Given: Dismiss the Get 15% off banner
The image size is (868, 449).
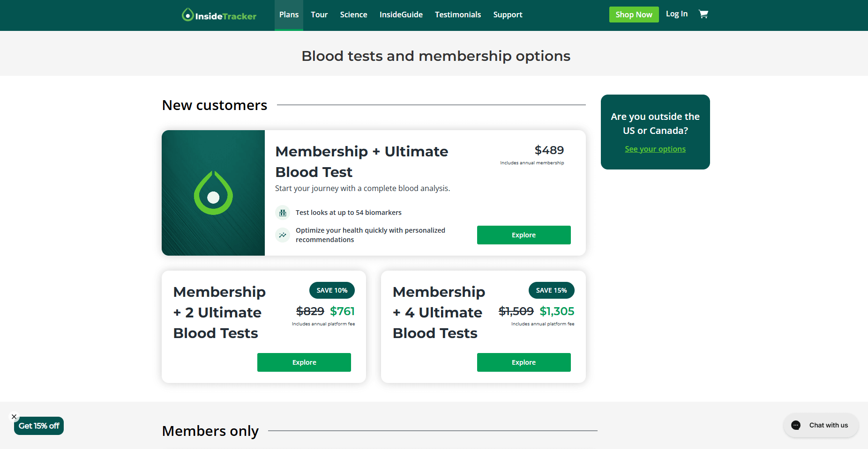Looking at the screenshot, I should pos(14,416).
